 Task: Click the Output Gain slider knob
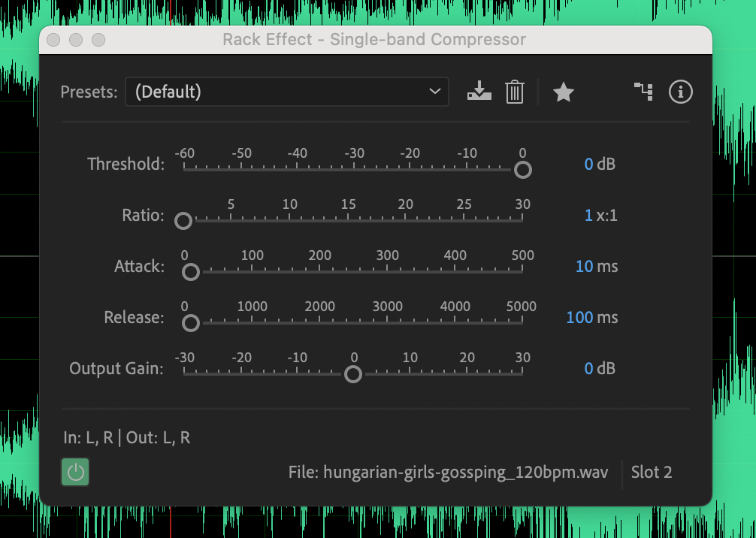tap(353, 374)
